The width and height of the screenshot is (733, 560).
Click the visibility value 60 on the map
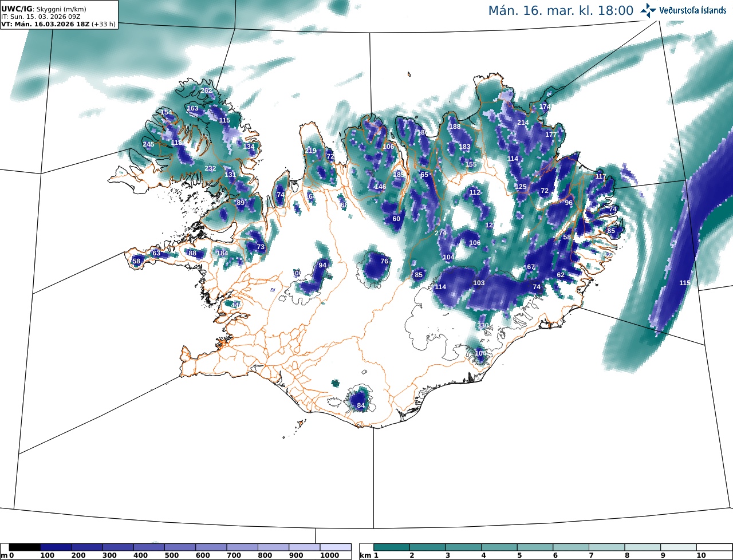[396, 219]
